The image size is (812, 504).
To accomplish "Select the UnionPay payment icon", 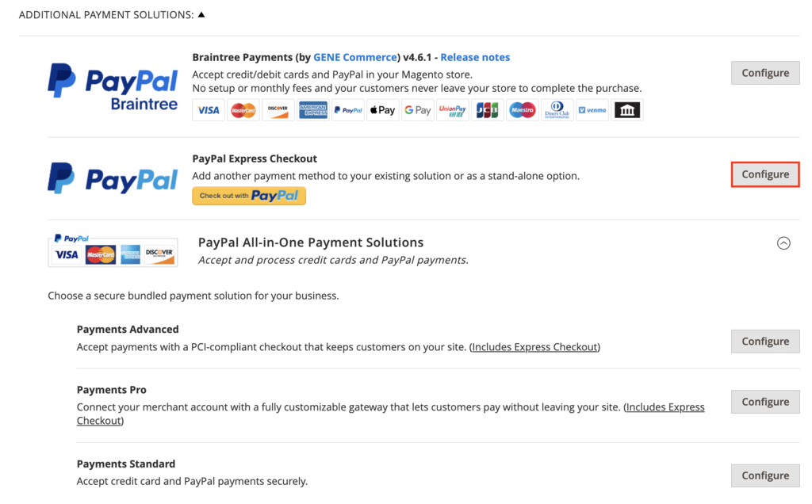I will 453,110.
